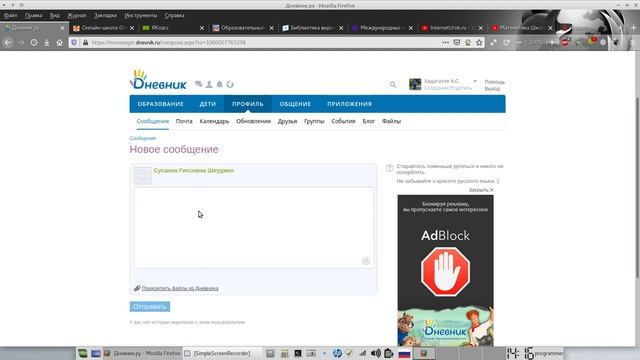Click the Прикрепить файлы из Дневника link
The image size is (640, 360).
coord(180,288)
